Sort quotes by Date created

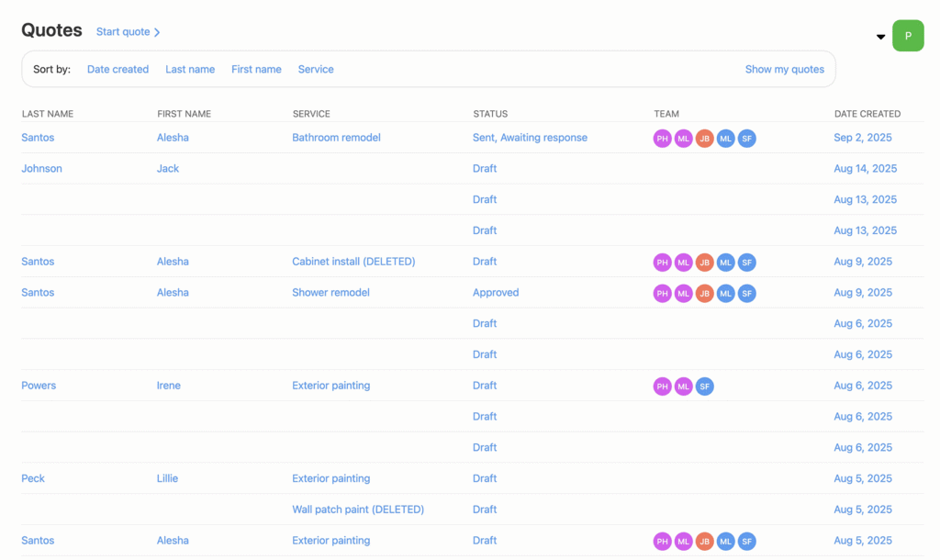pyautogui.click(x=117, y=70)
